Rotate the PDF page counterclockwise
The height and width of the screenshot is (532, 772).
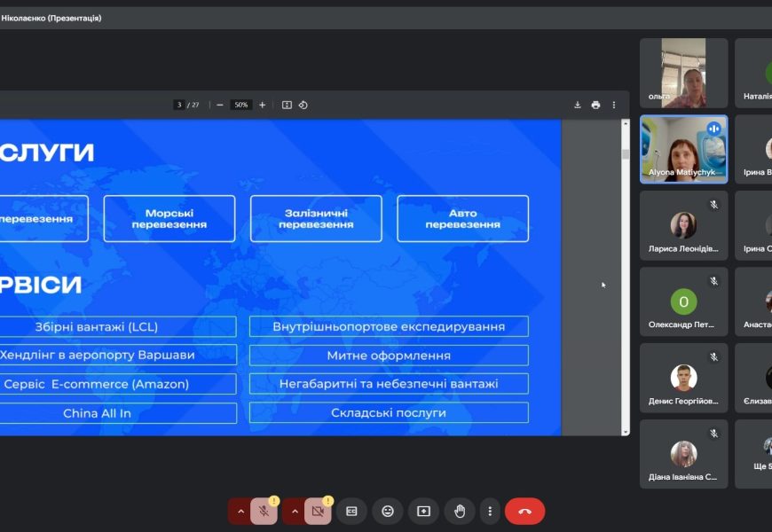click(303, 105)
